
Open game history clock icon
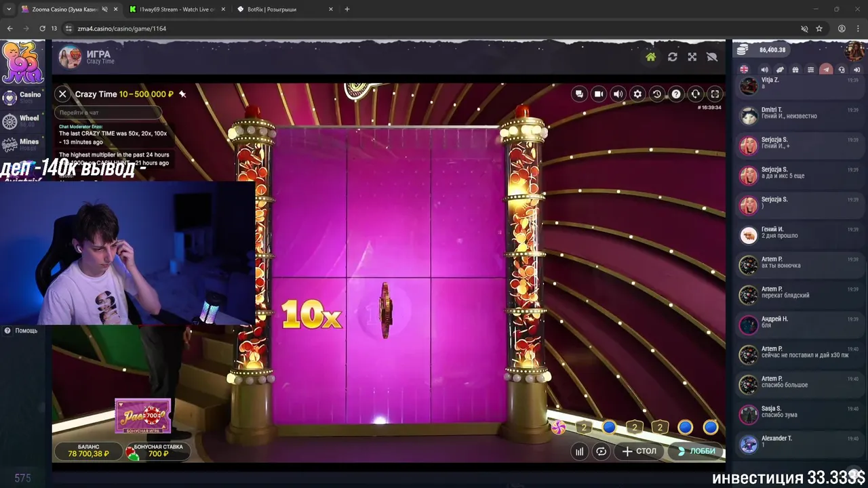[656, 94]
